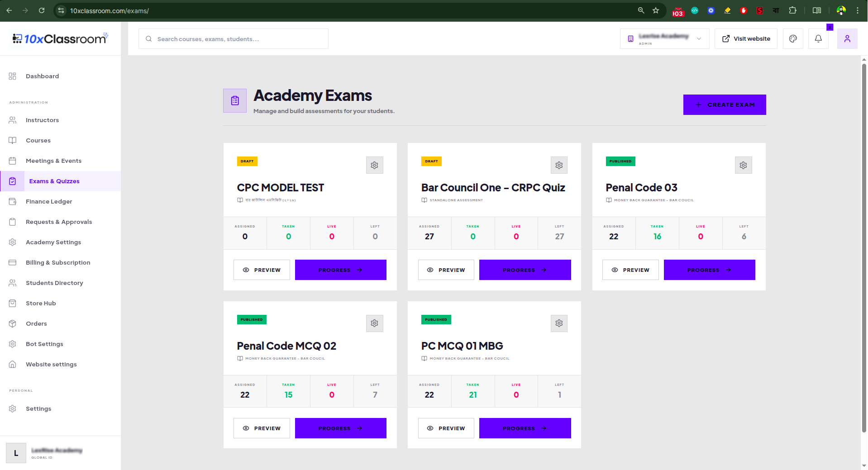Open Bot Settings in sidebar
Viewport: 868px width, 470px height.
pos(61,344)
